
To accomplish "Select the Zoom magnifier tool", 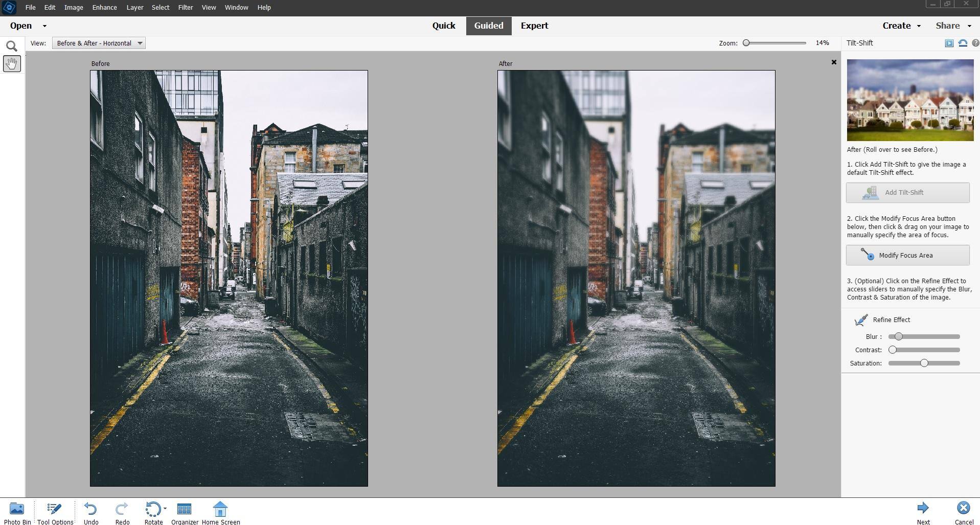I will (x=12, y=46).
